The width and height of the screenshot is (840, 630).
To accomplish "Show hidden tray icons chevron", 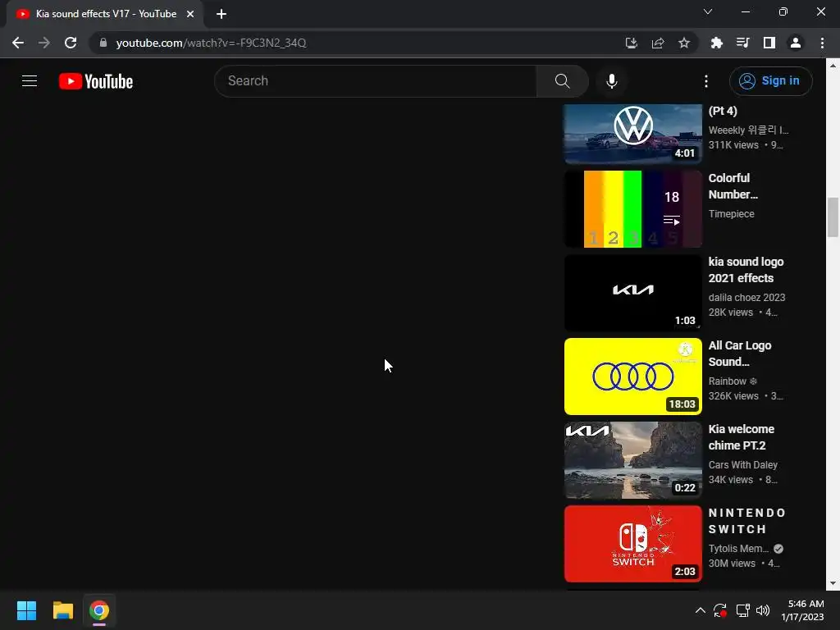I will [x=700, y=610].
